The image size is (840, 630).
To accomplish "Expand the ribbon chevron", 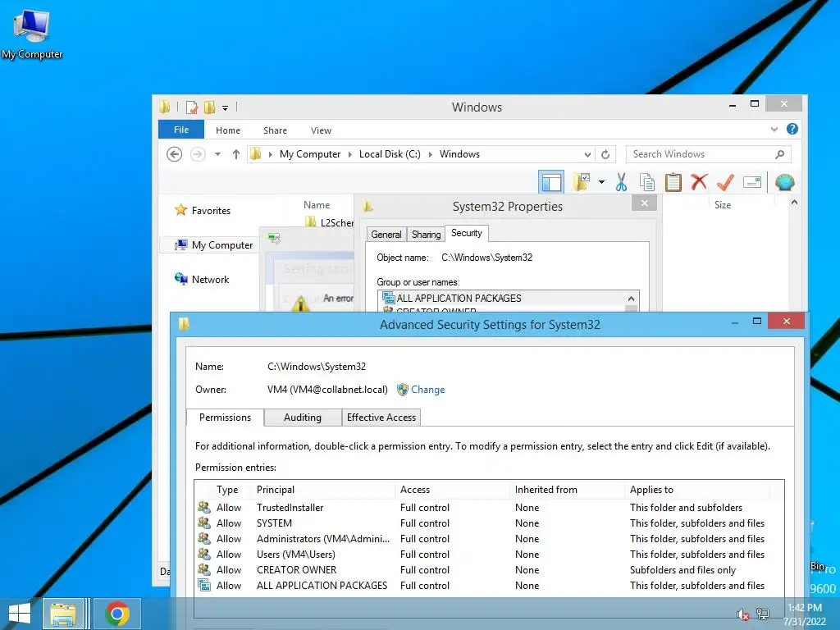I will coord(774,129).
